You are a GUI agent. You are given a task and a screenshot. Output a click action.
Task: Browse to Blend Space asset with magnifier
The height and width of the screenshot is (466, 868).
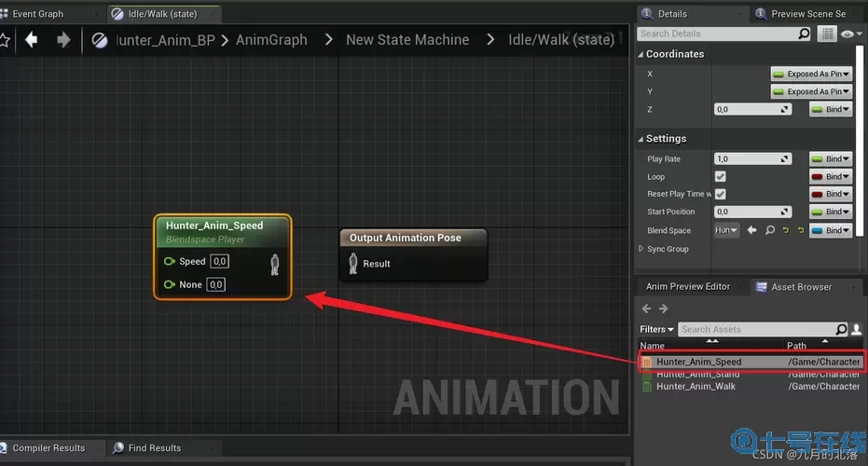click(x=770, y=230)
